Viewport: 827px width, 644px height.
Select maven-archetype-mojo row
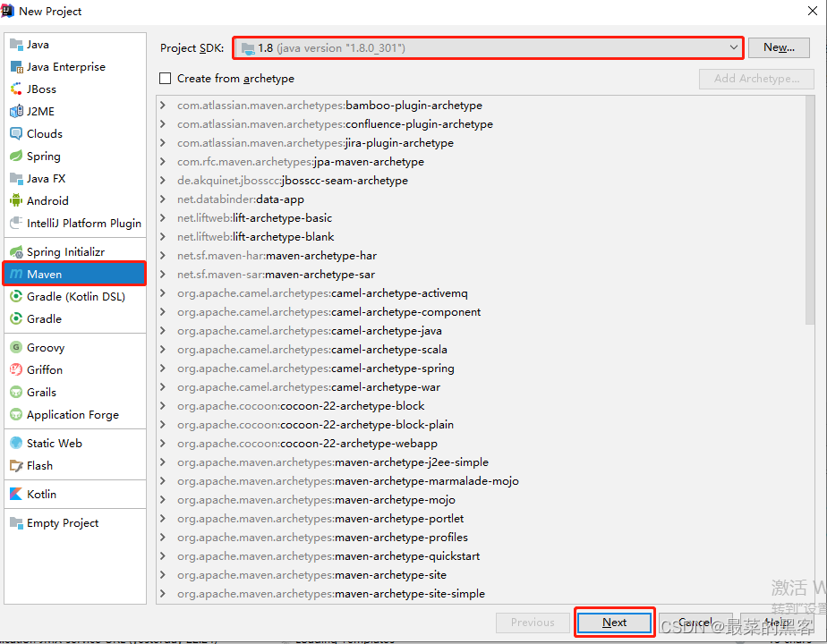481,500
